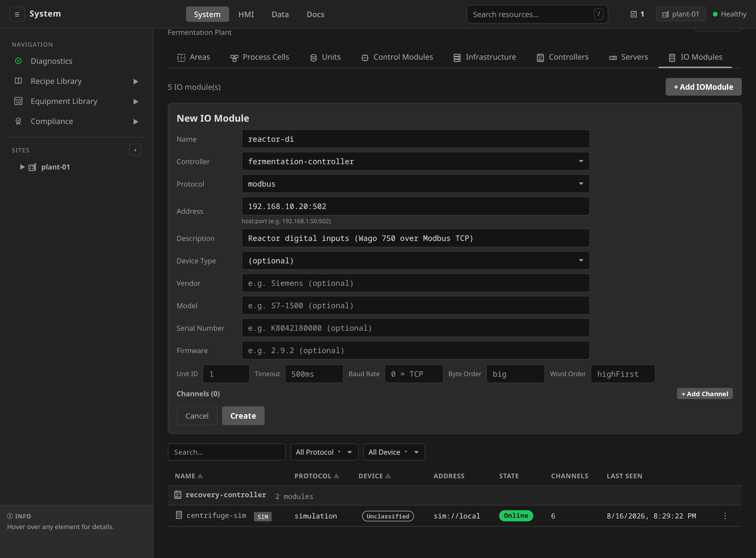Click the Recipe Library book icon

(x=18, y=81)
